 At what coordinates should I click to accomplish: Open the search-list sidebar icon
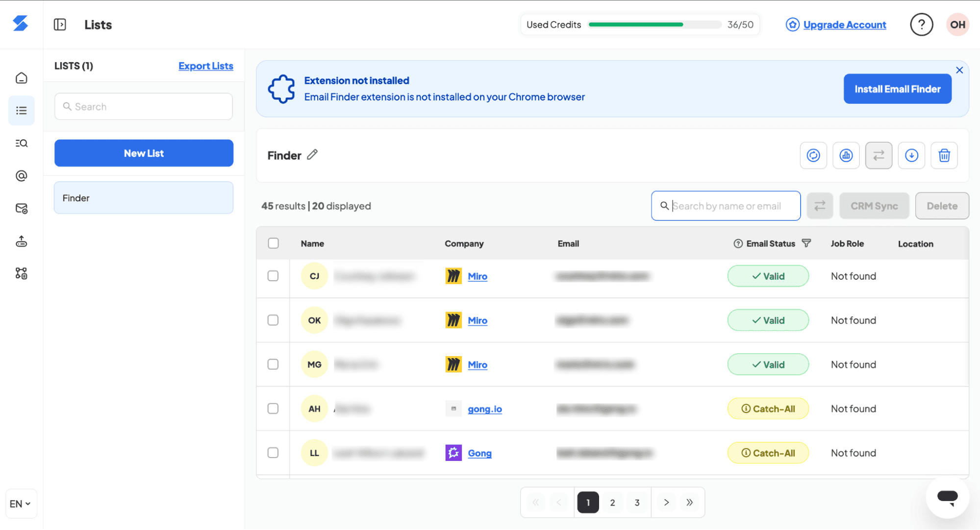tap(21, 143)
